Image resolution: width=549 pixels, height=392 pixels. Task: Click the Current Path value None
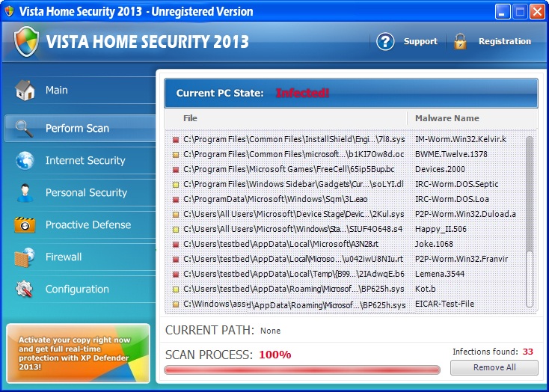point(270,331)
